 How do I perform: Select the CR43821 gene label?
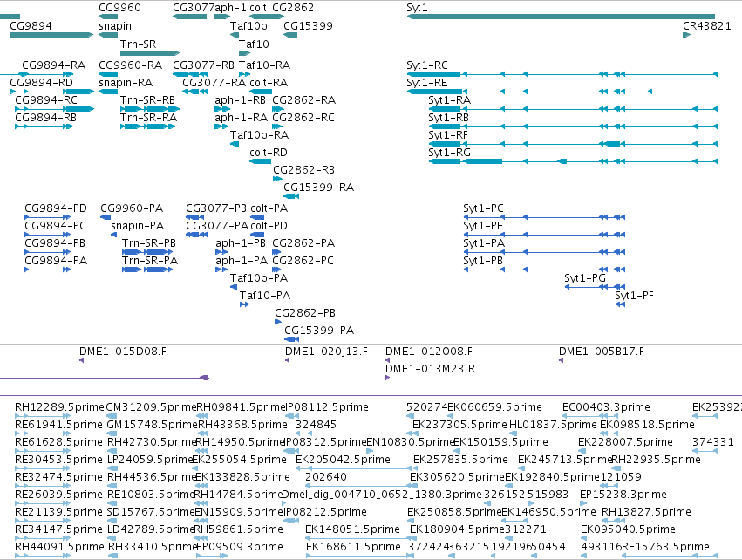click(707, 25)
